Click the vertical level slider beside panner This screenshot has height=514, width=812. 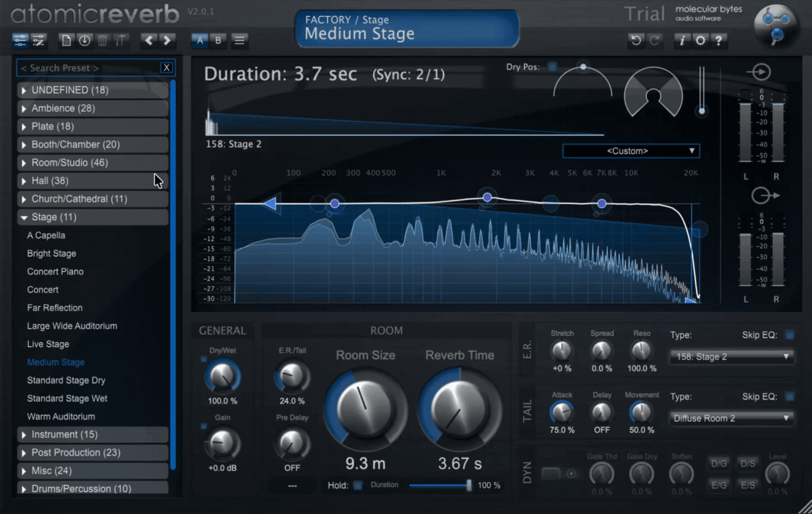click(x=701, y=91)
